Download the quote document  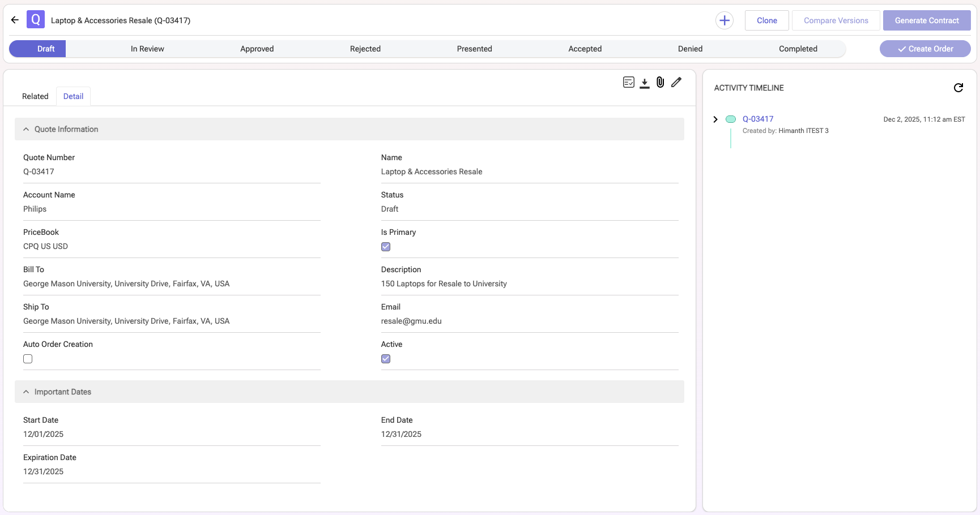click(645, 82)
